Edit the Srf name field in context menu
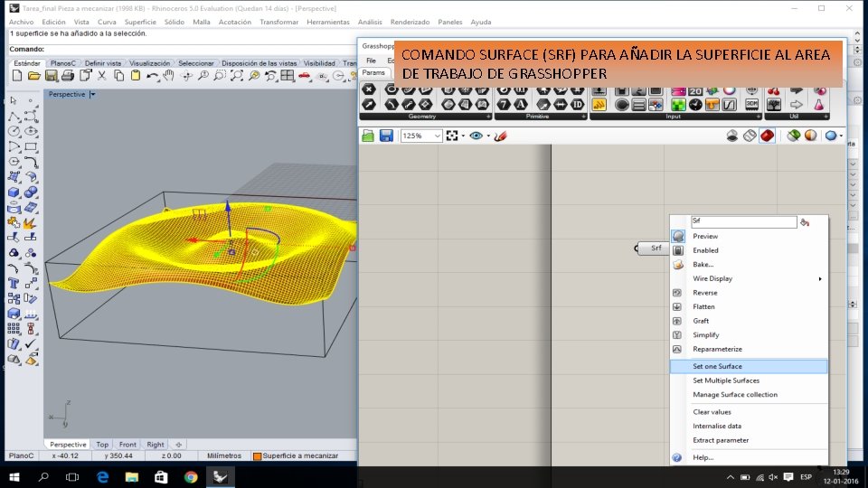Screen dimensions: 868x488 (743, 222)
